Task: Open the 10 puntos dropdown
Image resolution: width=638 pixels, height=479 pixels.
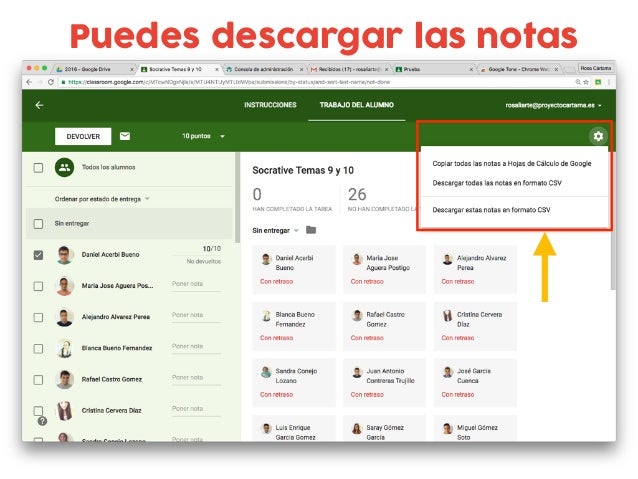Action: 203,136
